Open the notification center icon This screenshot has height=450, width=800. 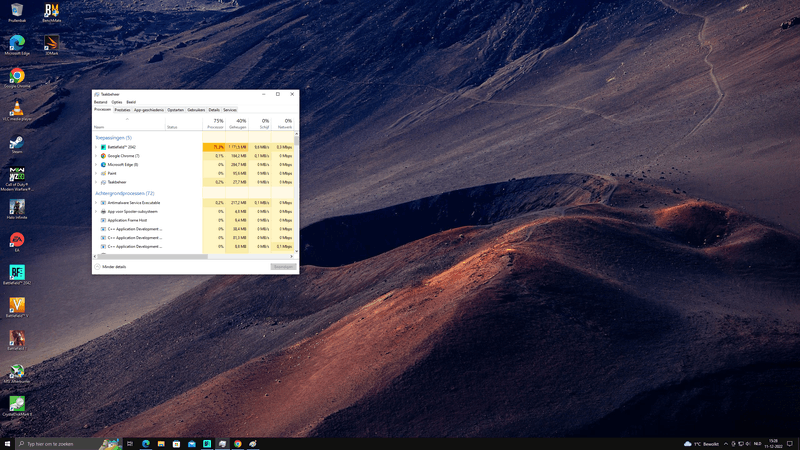(790, 444)
